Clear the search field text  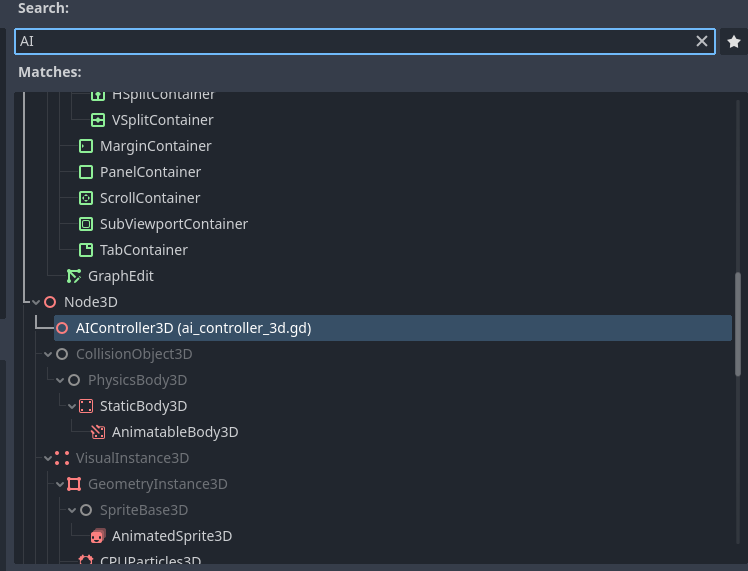702,41
